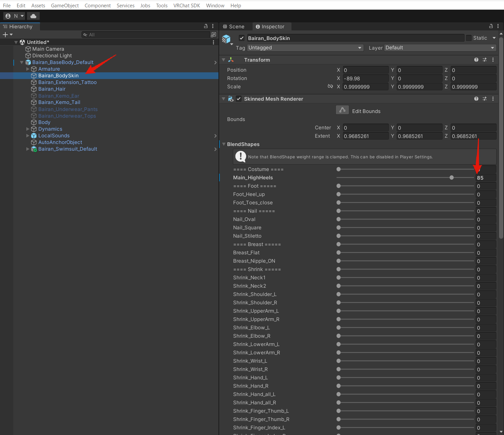The width and height of the screenshot is (504, 435).
Task: Switch to the Scene tab
Action: click(x=234, y=26)
